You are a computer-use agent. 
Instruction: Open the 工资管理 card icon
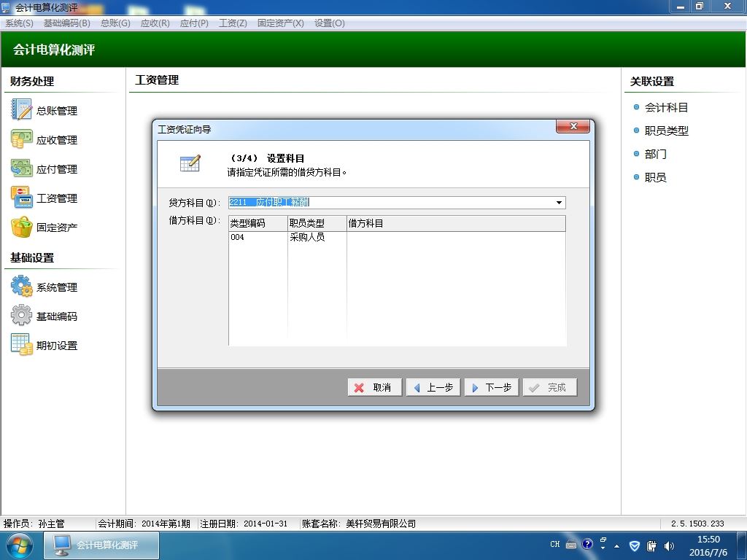click(x=21, y=197)
